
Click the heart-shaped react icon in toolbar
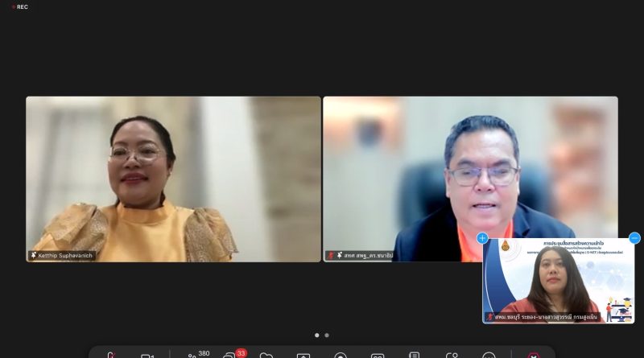click(x=266, y=355)
